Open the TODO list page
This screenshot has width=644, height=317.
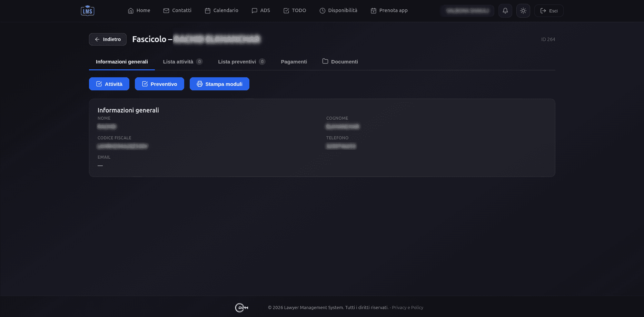coord(295,11)
